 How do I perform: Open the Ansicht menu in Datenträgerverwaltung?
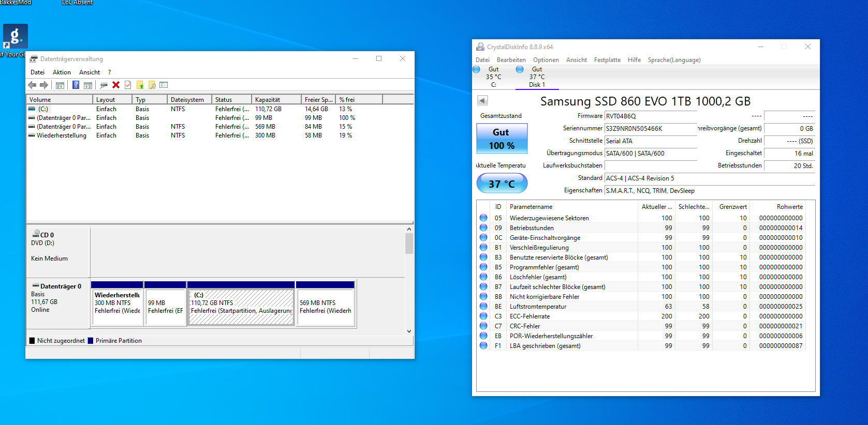pos(90,72)
